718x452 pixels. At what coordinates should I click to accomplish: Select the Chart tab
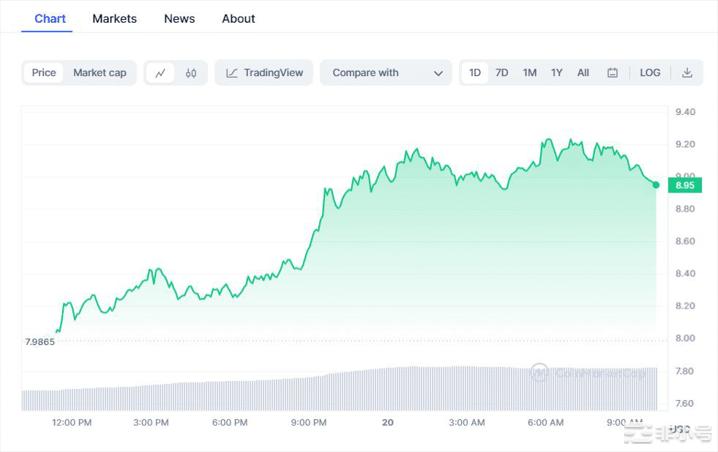50,19
